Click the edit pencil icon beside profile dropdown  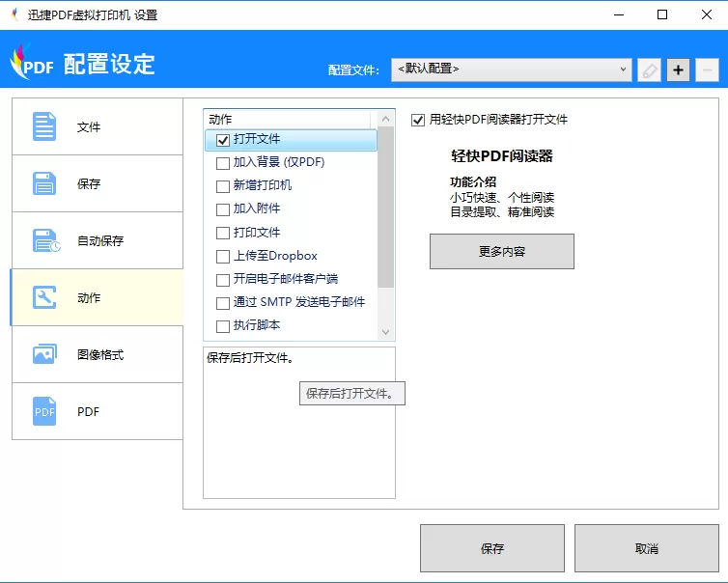point(649,70)
